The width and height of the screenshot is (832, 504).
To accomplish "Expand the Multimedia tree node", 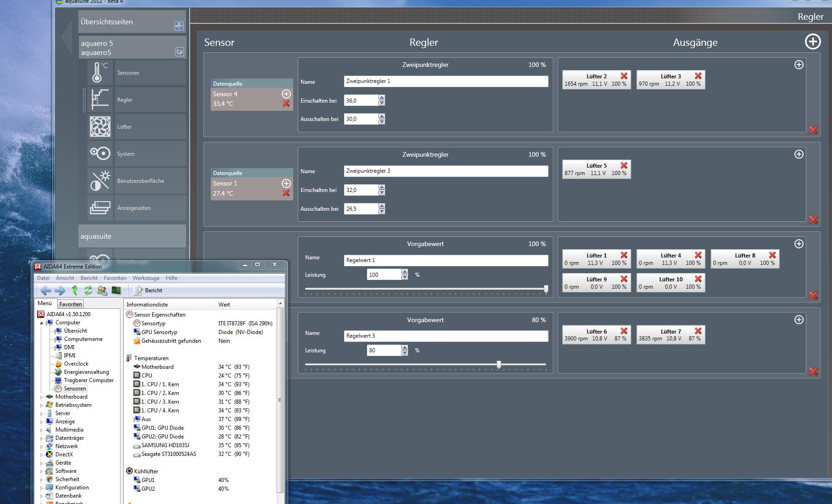I will point(42,430).
